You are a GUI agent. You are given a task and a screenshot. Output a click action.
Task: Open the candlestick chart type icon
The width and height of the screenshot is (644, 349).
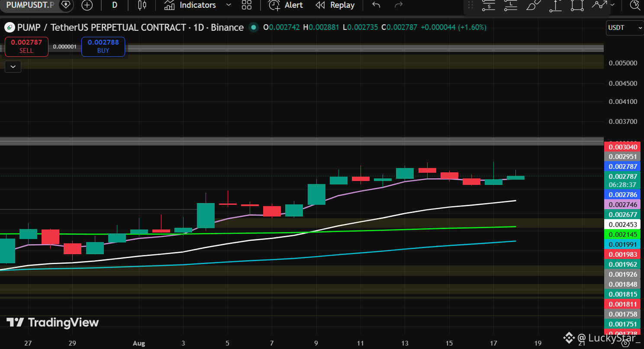coord(142,5)
